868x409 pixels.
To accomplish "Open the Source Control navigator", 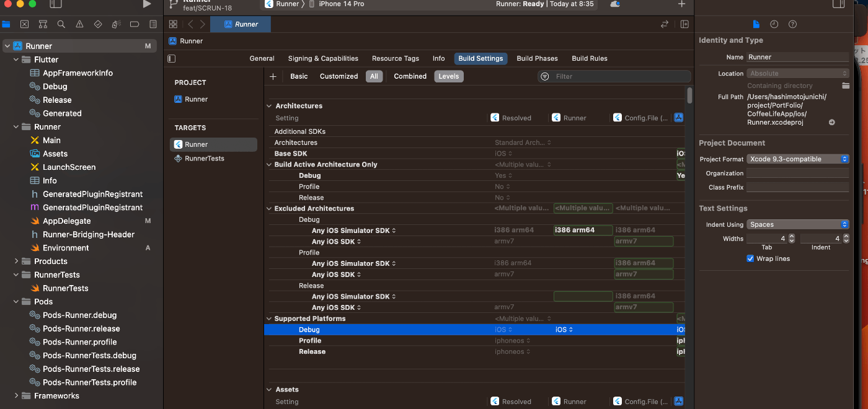I will 24,24.
